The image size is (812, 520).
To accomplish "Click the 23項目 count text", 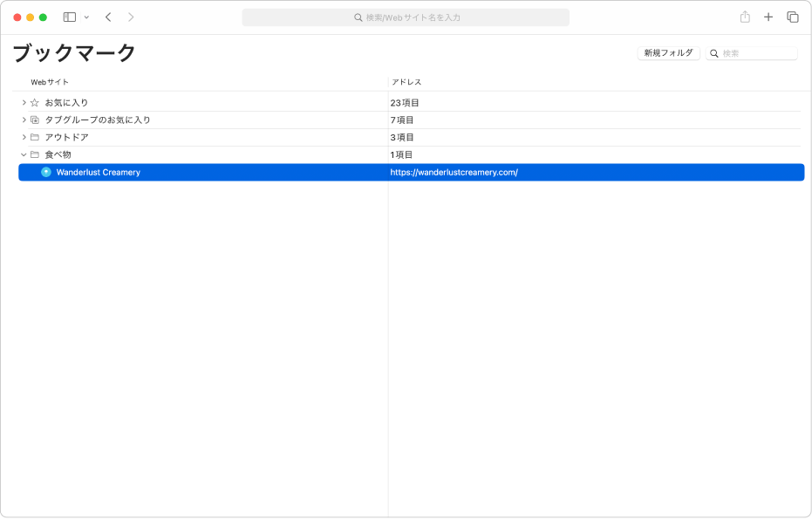I will click(x=405, y=103).
